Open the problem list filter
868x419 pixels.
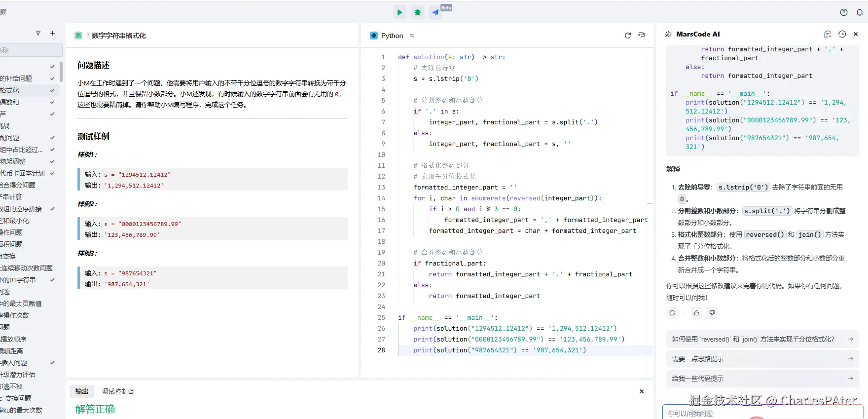[38, 34]
